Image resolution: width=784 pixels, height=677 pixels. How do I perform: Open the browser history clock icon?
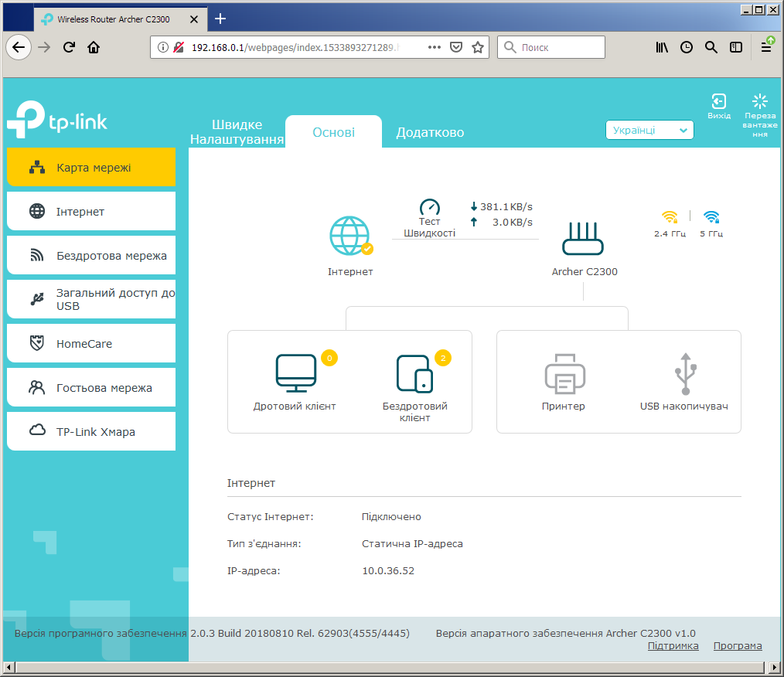coord(687,47)
